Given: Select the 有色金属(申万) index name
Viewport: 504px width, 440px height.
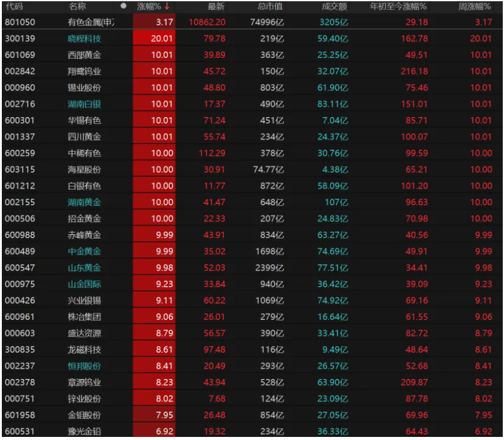Looking at the screenshot, I should [x=91, y=22].
